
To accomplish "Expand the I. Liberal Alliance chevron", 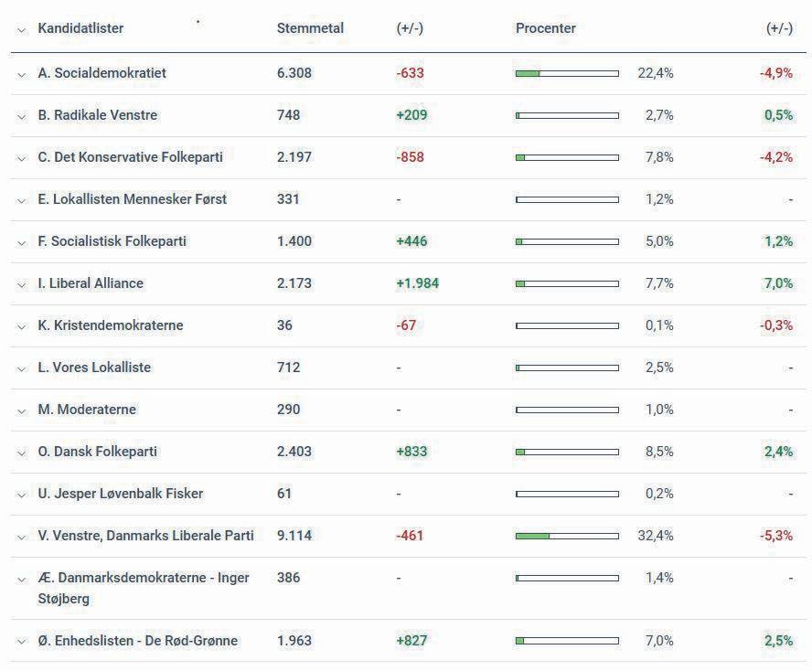I will (21, 284).
